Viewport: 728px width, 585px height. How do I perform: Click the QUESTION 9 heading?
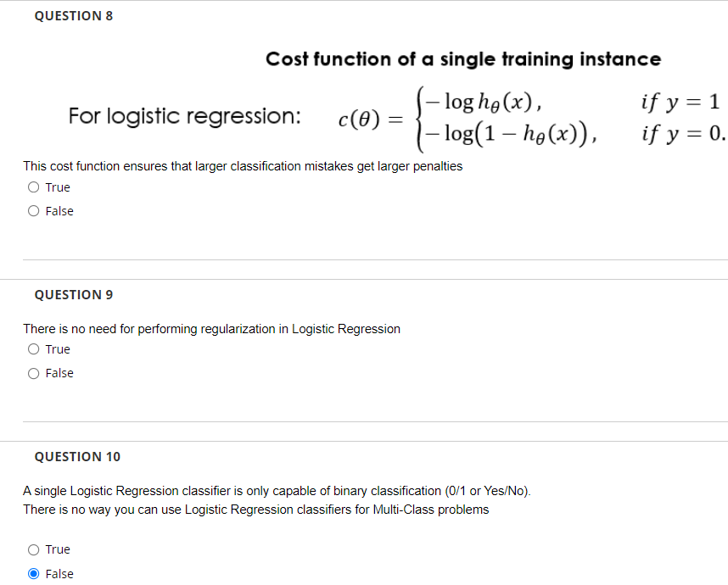74,294
